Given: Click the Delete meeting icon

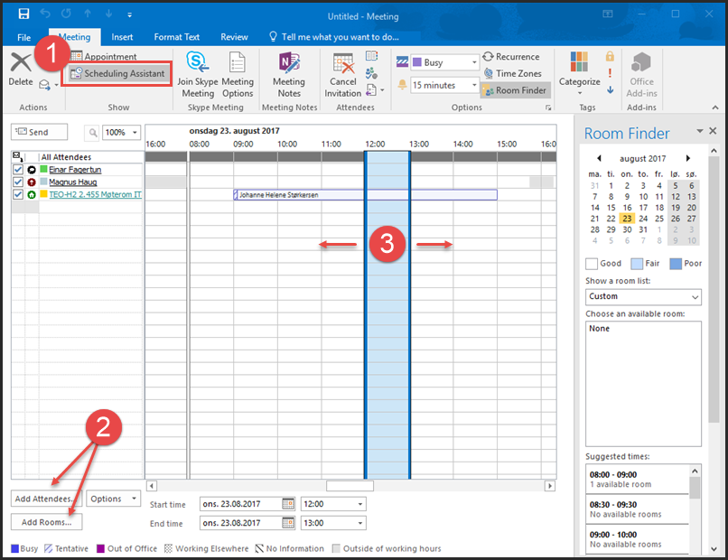Looking at the screenshot, I should [20, 64].
